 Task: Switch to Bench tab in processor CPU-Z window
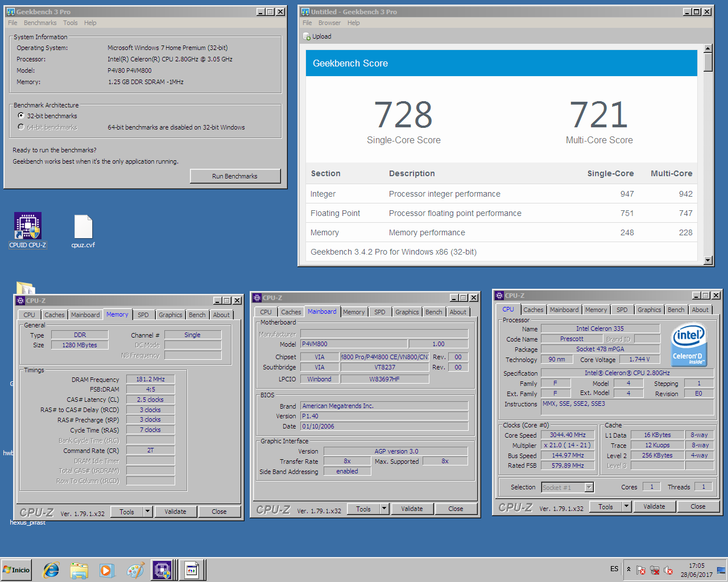coord(676,310)
